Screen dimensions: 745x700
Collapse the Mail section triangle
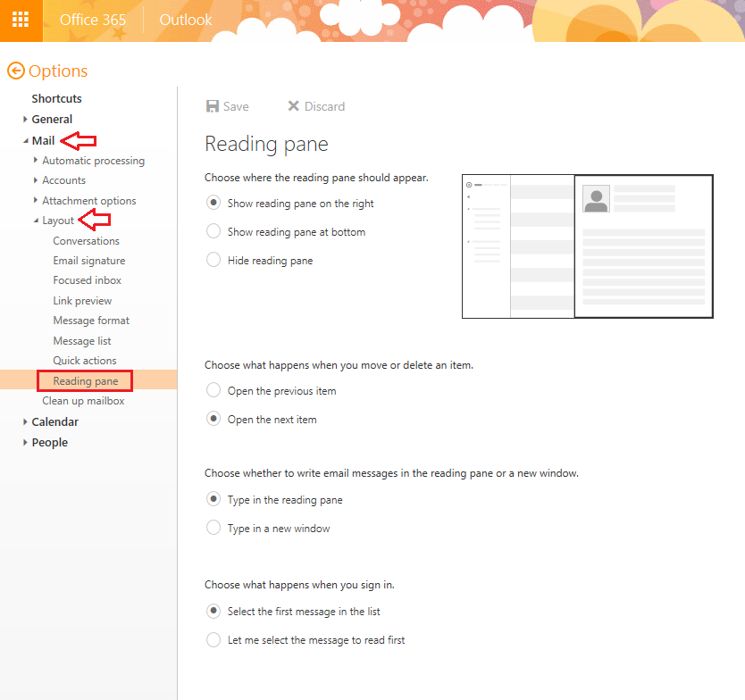pyautogui.click(x=26, y=141)
